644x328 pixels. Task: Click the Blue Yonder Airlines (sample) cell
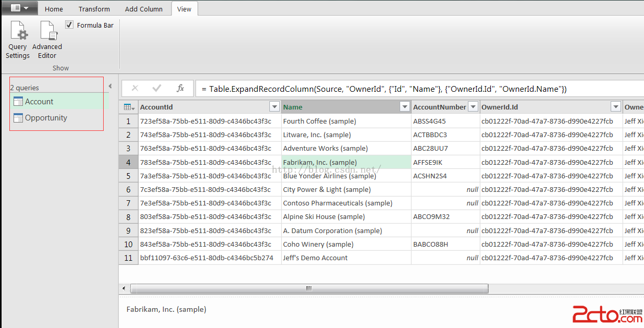[346, 176]
